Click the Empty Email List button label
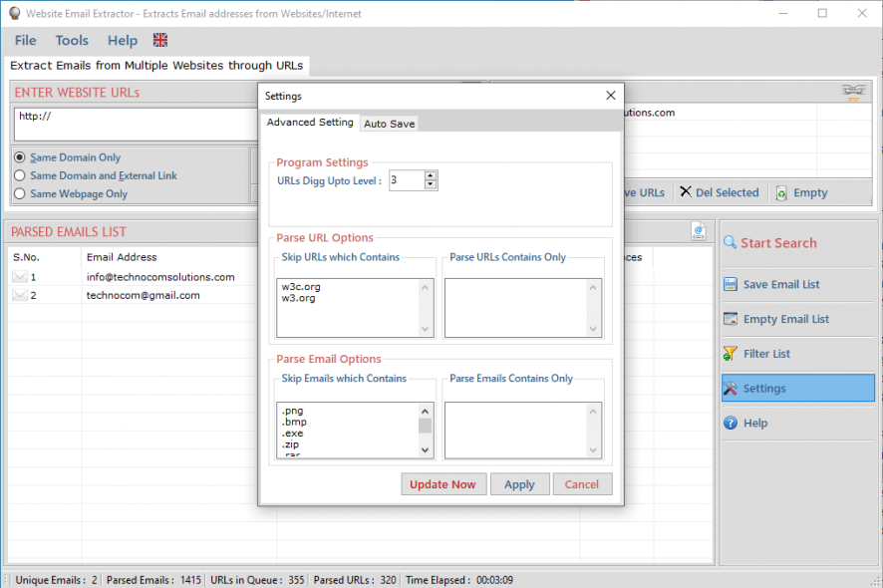Viewport: 883px width, 588px height. [786, 319]
